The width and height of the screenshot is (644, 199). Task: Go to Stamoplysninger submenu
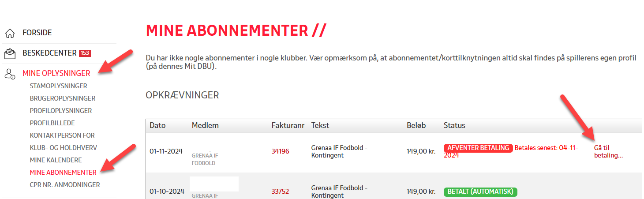[58, 86]
